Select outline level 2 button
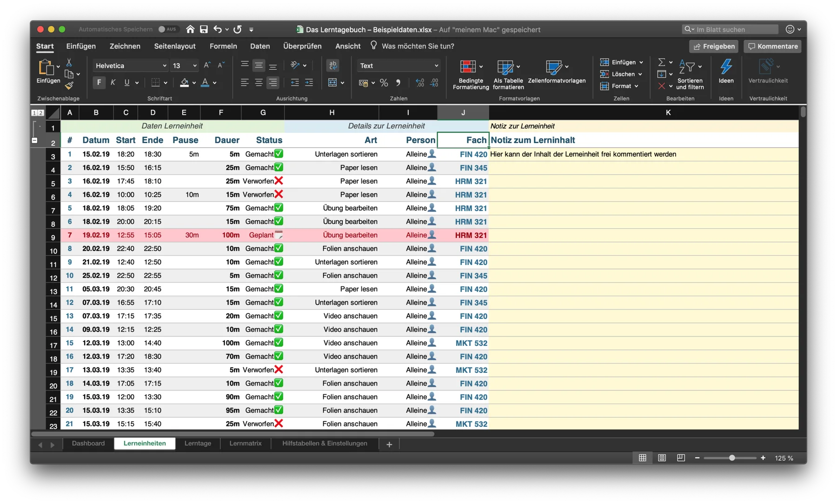The image size is (837, 504). (x=41, y=113)
